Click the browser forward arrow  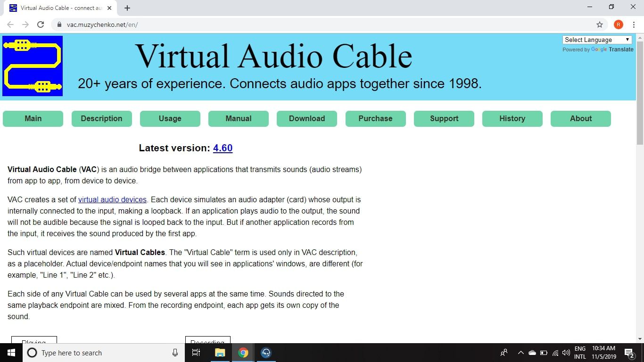(x=25, y=25)
